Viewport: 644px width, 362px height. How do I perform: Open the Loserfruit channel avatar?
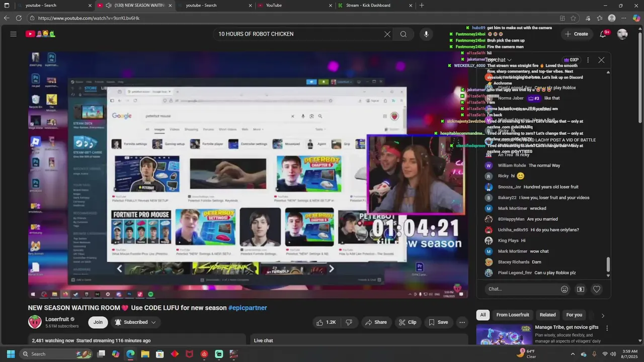tap(35, 322)
